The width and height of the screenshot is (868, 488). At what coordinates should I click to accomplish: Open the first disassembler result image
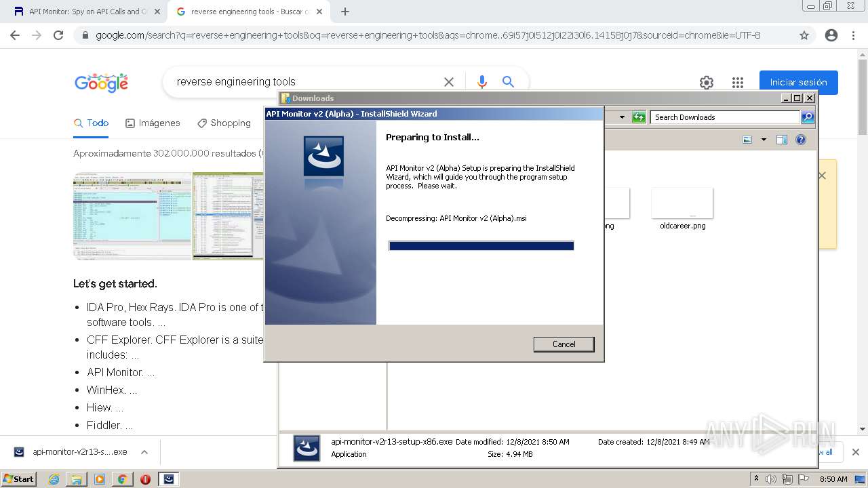point(132,216)
